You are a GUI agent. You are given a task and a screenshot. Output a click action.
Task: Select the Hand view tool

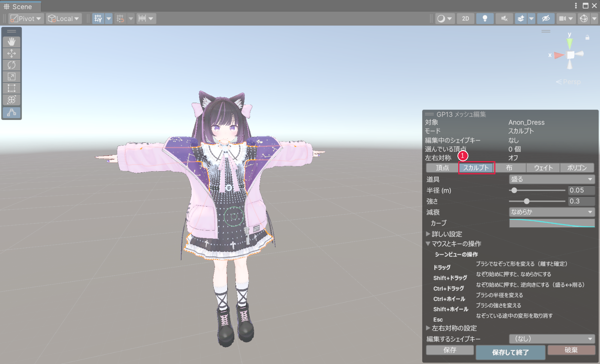coord(12,42)
